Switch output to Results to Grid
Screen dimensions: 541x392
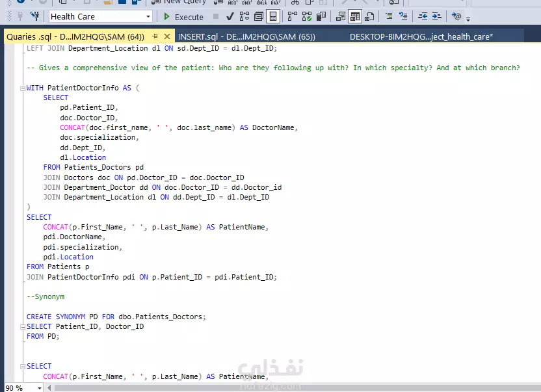355,16
